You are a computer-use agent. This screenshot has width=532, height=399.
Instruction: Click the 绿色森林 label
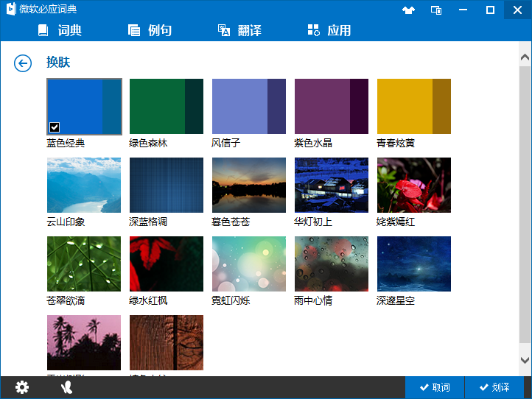[148, 143]
